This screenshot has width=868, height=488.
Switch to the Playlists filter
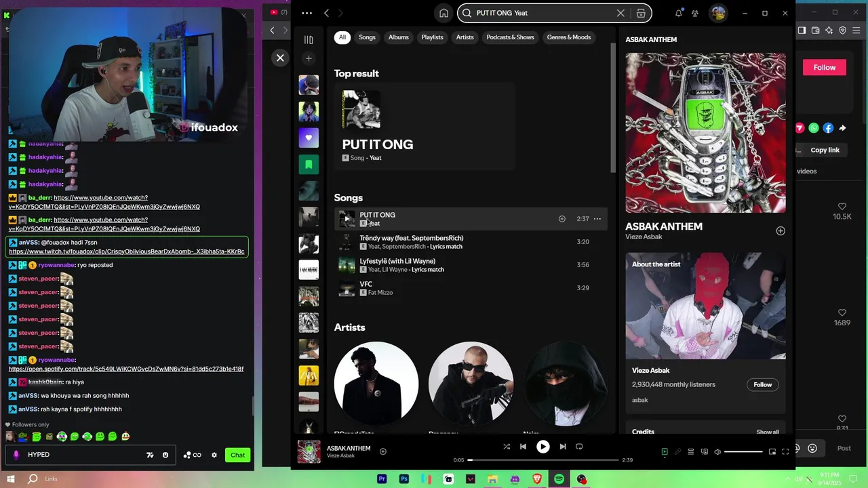pos(432,37)
